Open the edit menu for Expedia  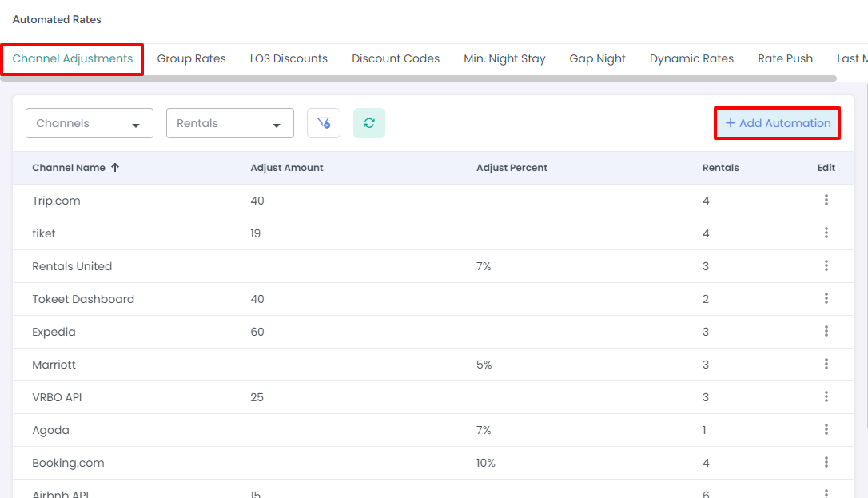[826, 331]
